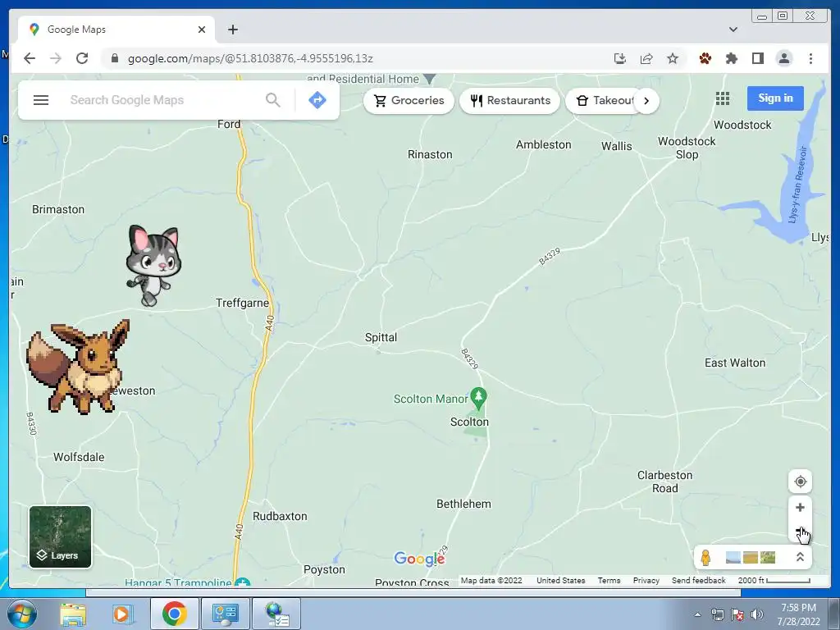The height and width of the screenshot is (630, 840).
Task: Click the install app icon in the address bar
Action: (620, 58)
